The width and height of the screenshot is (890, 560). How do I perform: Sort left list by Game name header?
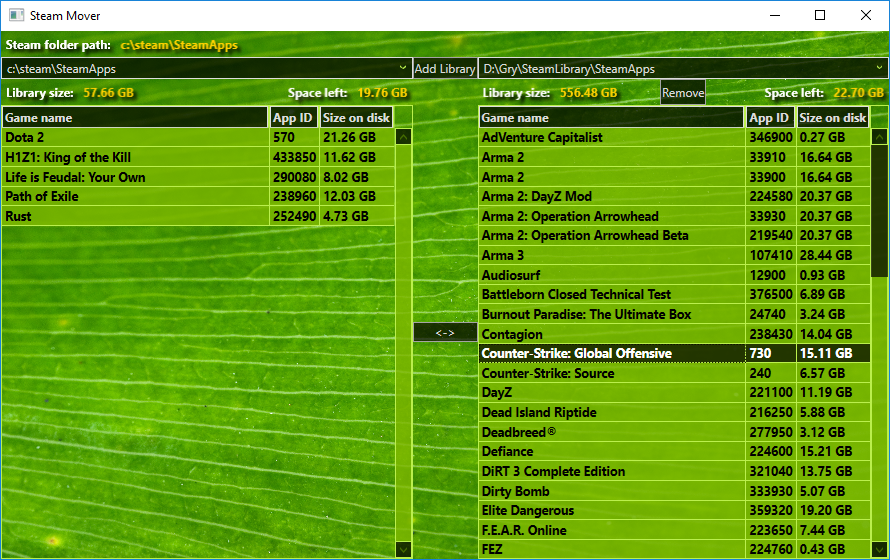pyautogui.click(x=135, y=117)
